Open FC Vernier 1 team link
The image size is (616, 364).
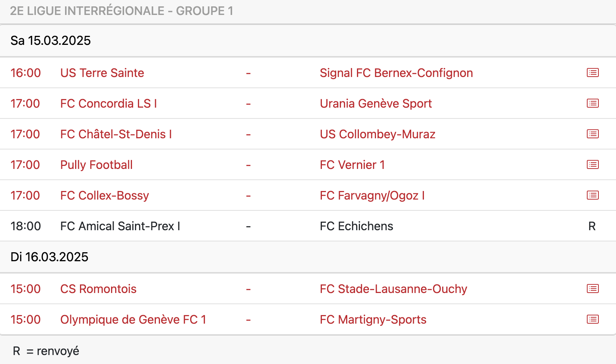point(352,165)
